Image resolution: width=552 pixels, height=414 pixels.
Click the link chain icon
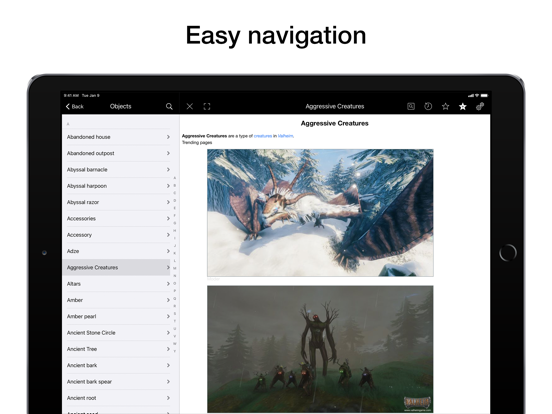click(x=480, y=106)
